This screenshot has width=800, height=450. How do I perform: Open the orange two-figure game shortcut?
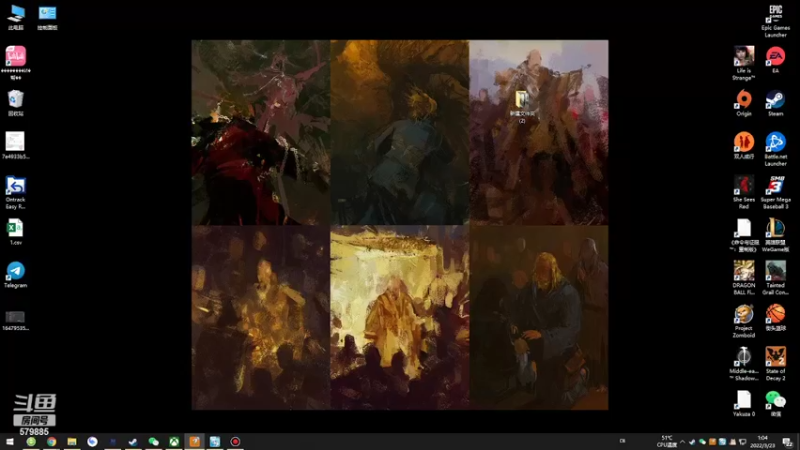point(743,146)
